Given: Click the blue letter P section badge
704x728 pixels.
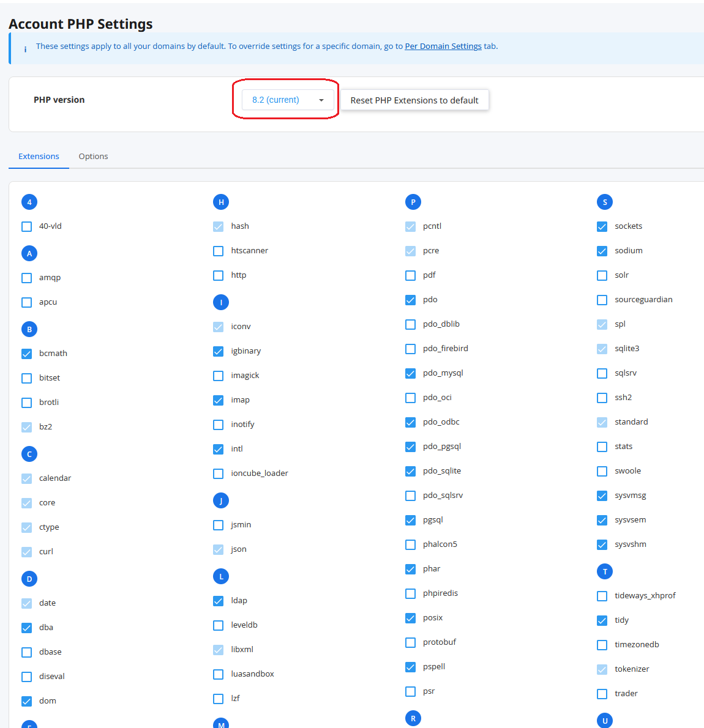Looking at the screenshot, I should (x=413, y=202).
